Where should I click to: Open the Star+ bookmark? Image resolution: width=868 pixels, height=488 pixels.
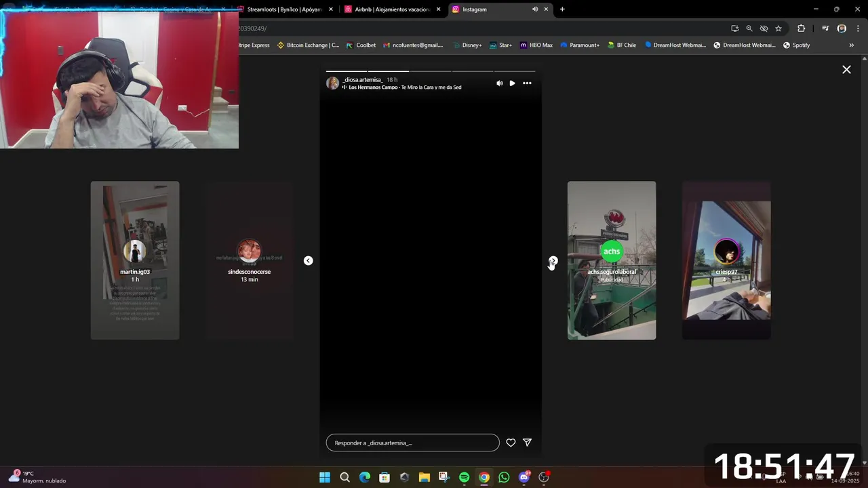(500, 45)
